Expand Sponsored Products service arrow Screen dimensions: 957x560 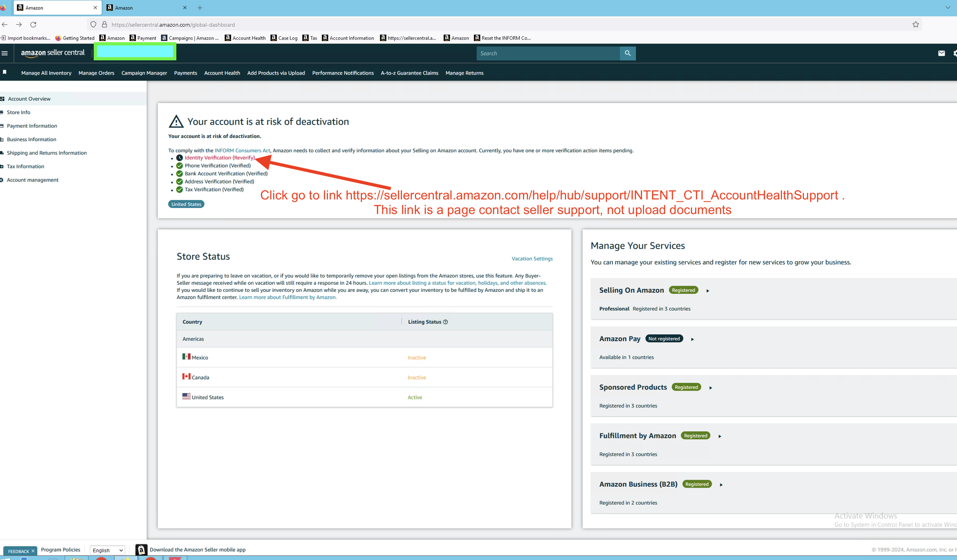tap(710, 388)
